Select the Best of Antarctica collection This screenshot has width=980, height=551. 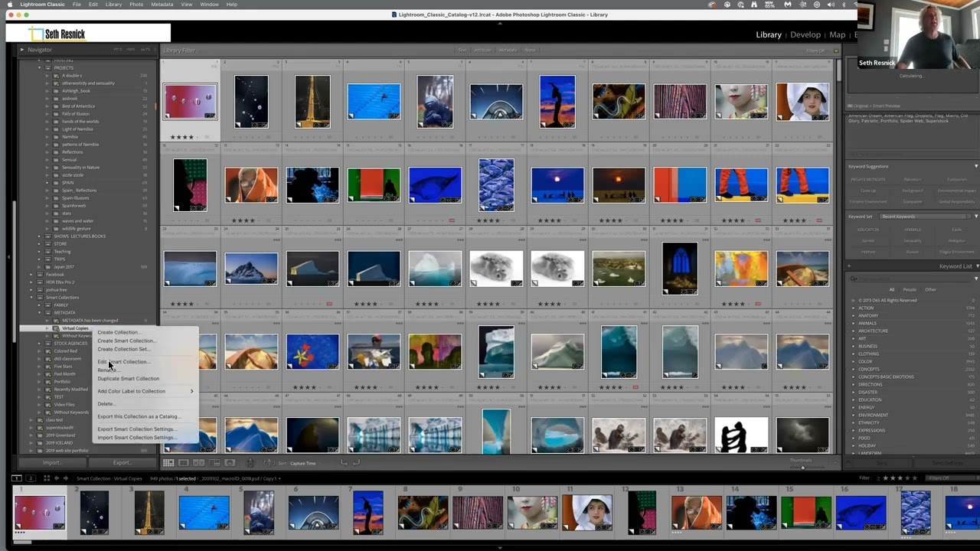click(78, 106)
